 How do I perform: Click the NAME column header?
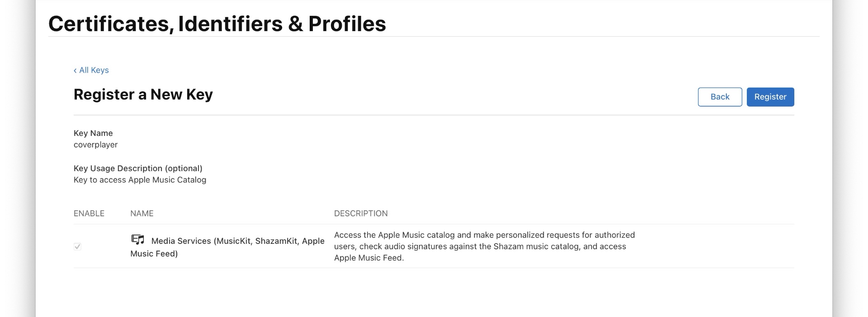click(142, 214)
